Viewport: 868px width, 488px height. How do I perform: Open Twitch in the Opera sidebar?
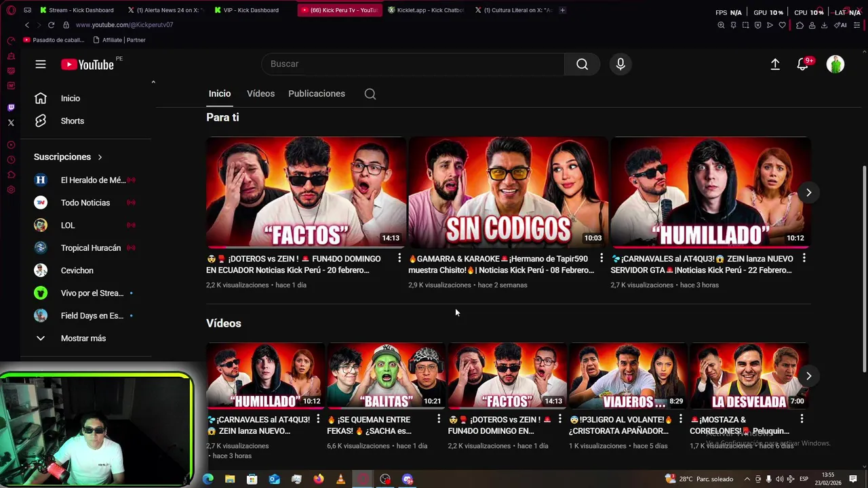[11, 108]
